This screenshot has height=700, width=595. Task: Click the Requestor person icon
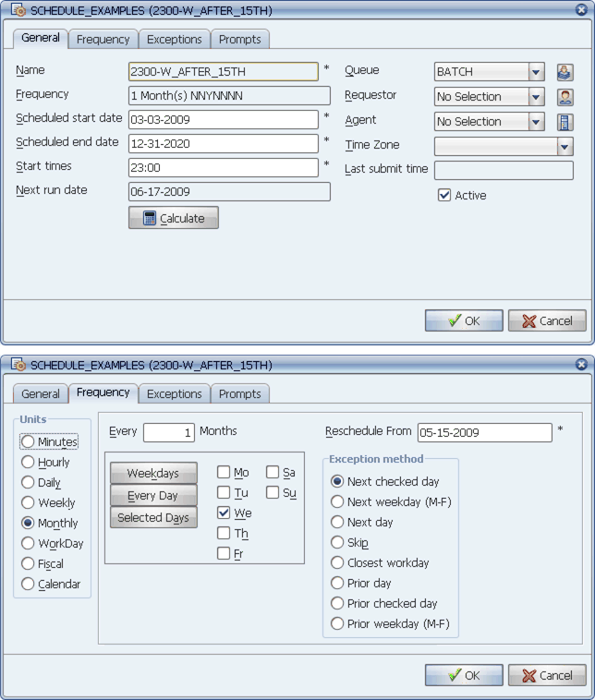pyautogui.click(x=565, y=97)
